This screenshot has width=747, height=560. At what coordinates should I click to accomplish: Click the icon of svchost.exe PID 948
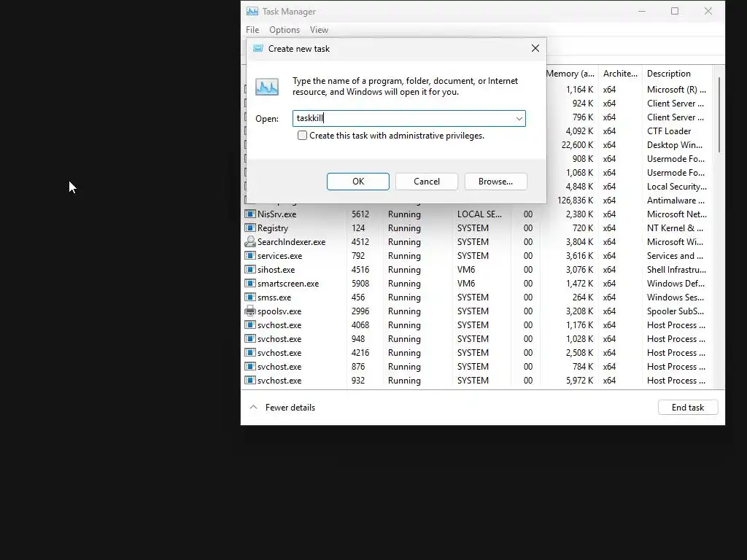point(250,339)
